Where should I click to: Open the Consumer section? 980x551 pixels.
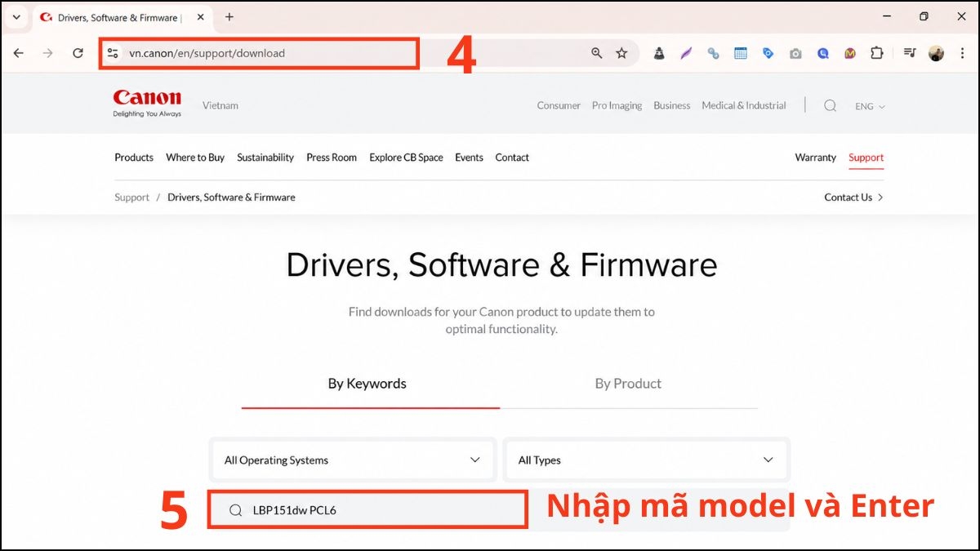click(x=559, y=105)
